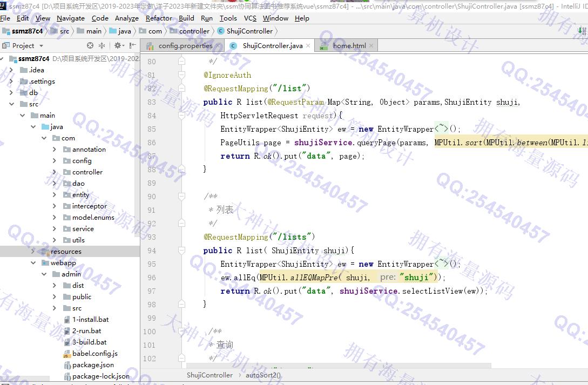Click the locate/scroll-from-source target icon

coord(90,45)
